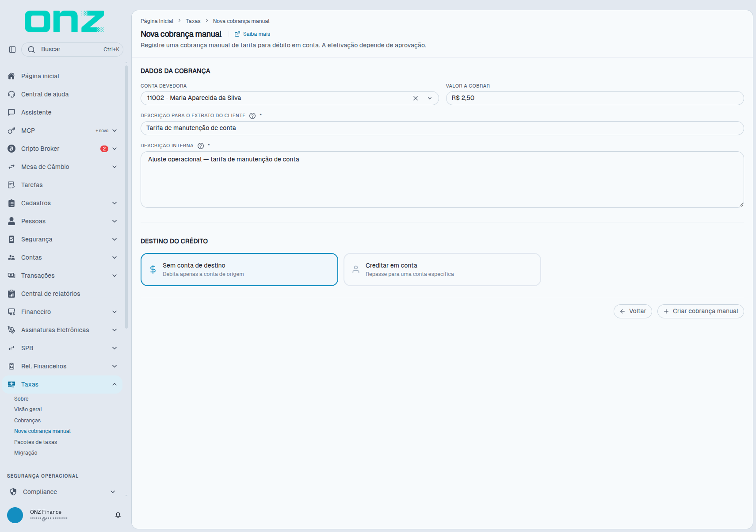756x532 pixels.
Task: Click the notification bell icon
Action: point(118,515)
